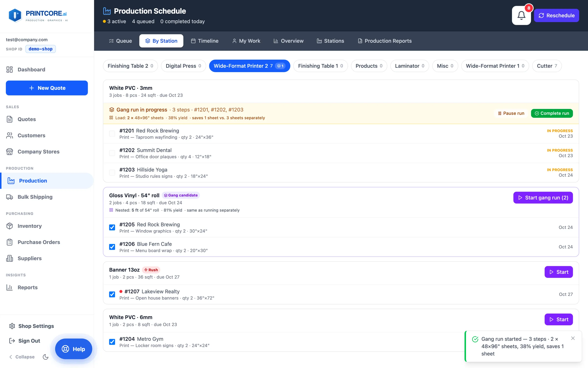Dismiss the Gang run started toast
Viewport: 588px width, 368px height.
[573, 338]
